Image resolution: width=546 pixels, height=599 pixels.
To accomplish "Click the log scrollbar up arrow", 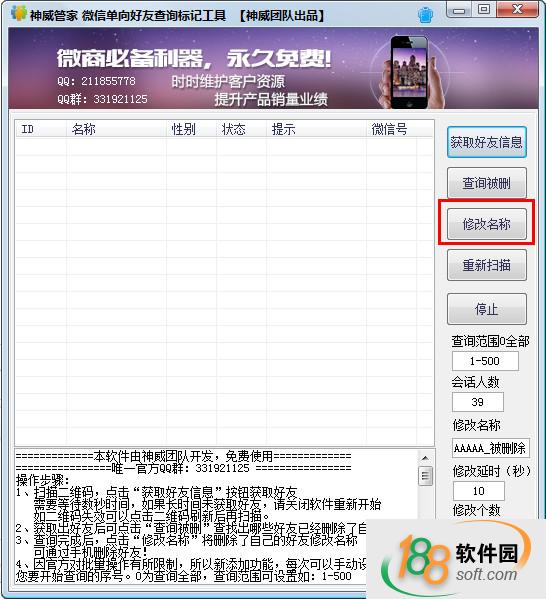I will pos(425,458).
